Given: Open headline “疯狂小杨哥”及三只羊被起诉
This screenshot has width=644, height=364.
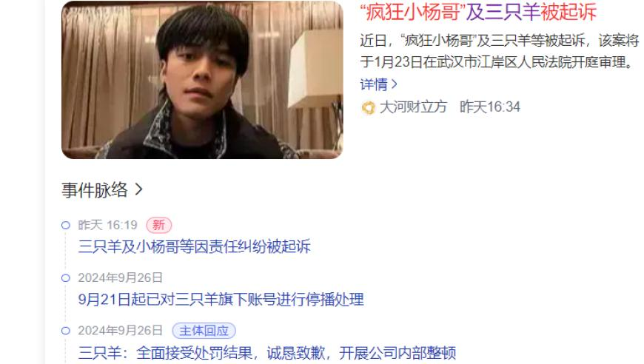Looking at the screenshot, I should tap(478, 12).
